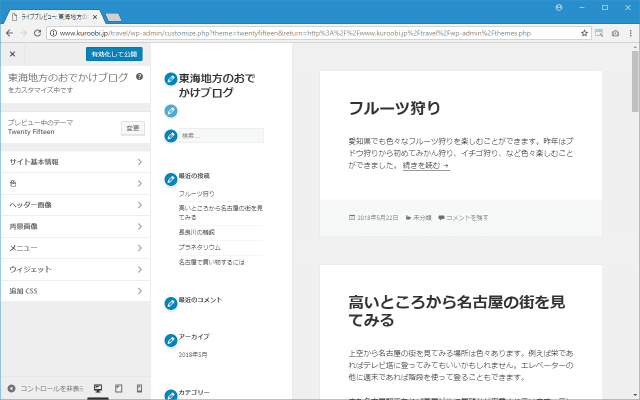Viewport: 640px width, 400px height.
Task: Expand the サイト基本情報 section
Action: point(75,162)
